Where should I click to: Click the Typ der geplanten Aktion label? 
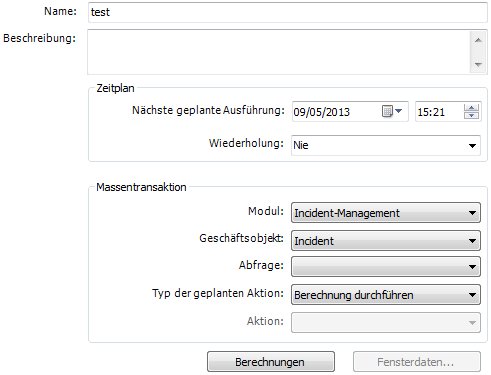pos(218,293)
